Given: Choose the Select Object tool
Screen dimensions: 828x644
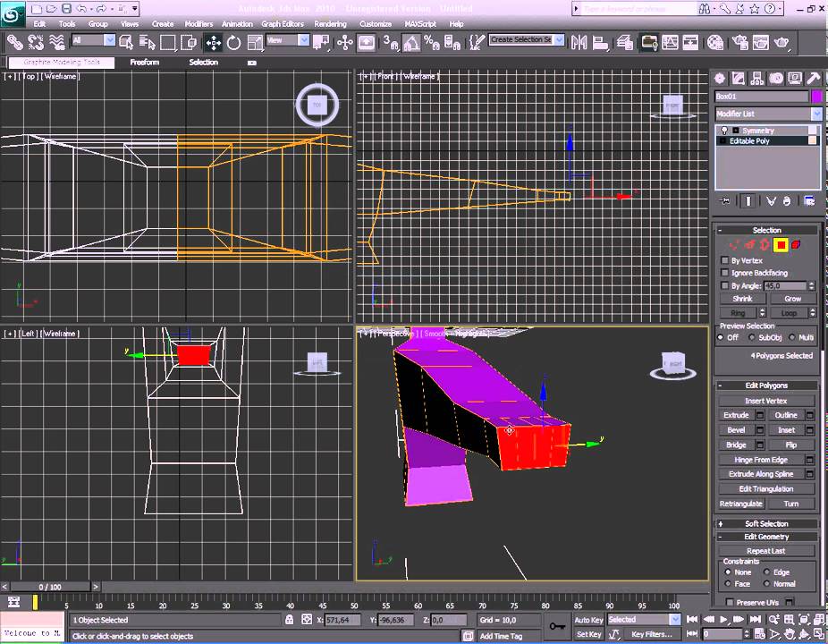Looking at the screenshot, I should (x=127, y=42).
